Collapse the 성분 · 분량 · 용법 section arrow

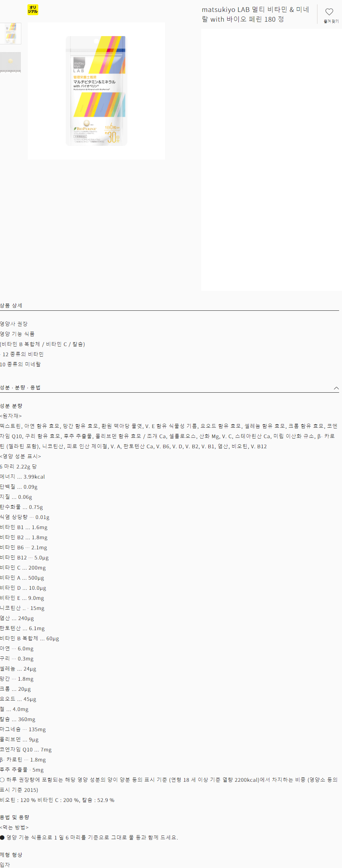tap(336, 388)
